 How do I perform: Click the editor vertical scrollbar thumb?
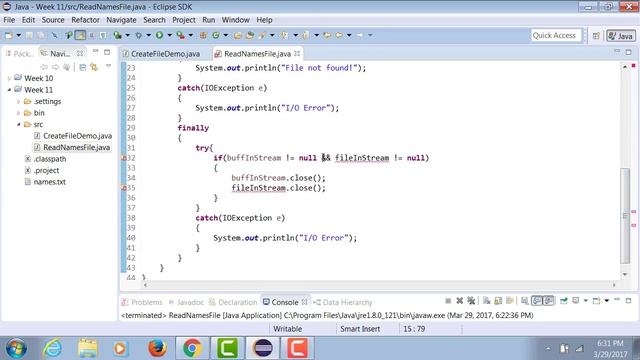point(625,216)
